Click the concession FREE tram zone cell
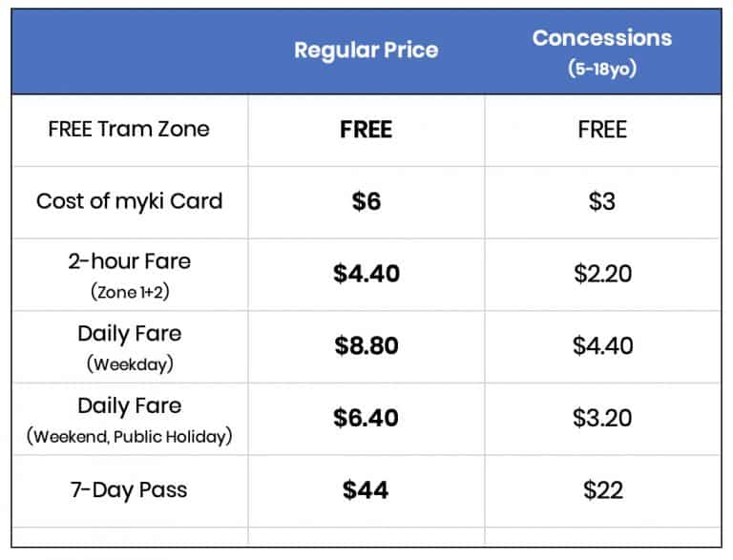733x560 pixels. click(x=602, y=130)
